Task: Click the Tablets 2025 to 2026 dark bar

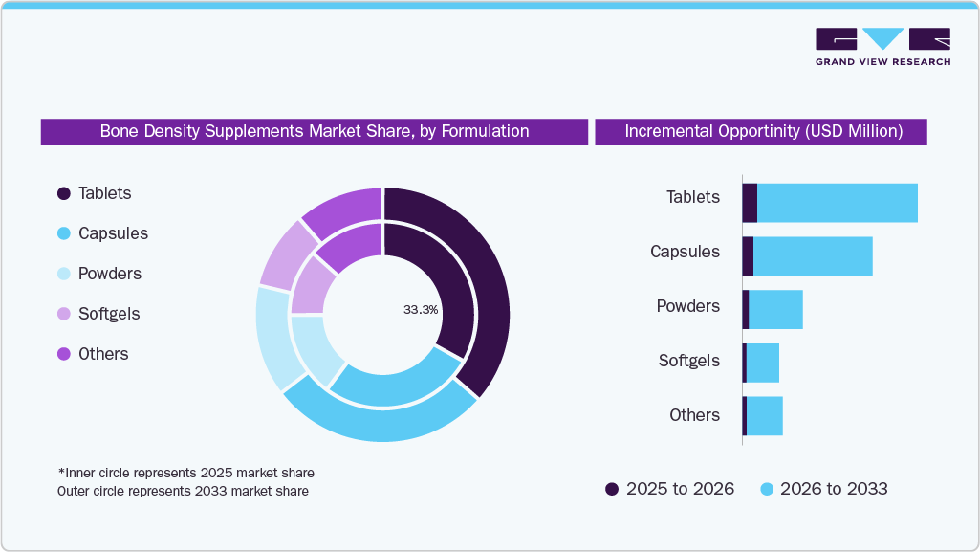Action: point(750,203)
